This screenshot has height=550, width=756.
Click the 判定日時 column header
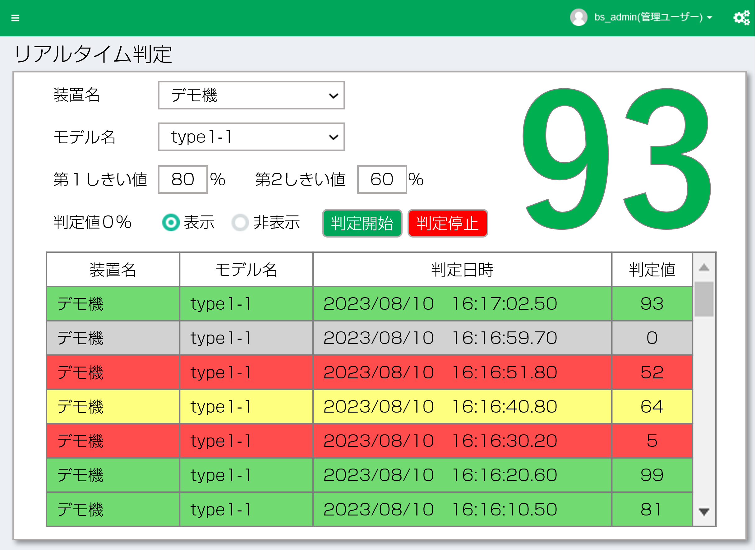coord(462,269)
